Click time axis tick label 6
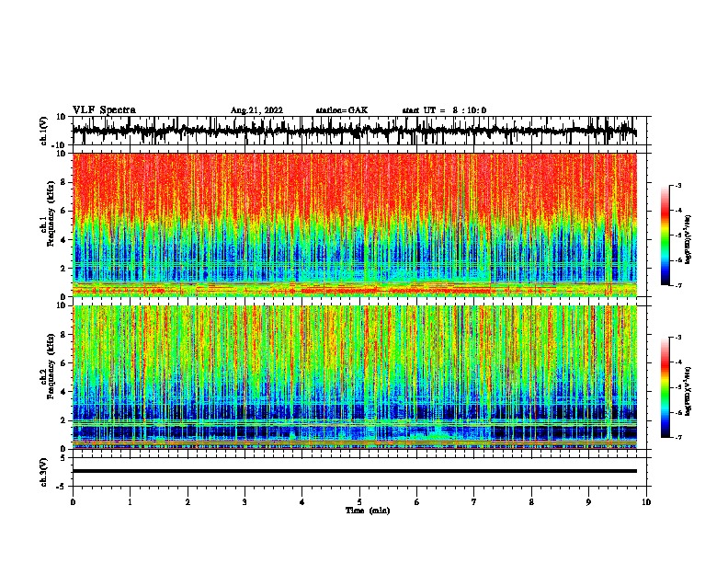 coord(417,502)
